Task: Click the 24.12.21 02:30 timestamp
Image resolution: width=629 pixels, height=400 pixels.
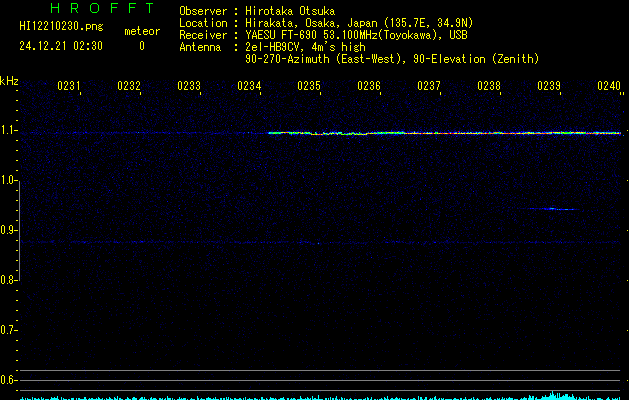Action: coord(61,46)
